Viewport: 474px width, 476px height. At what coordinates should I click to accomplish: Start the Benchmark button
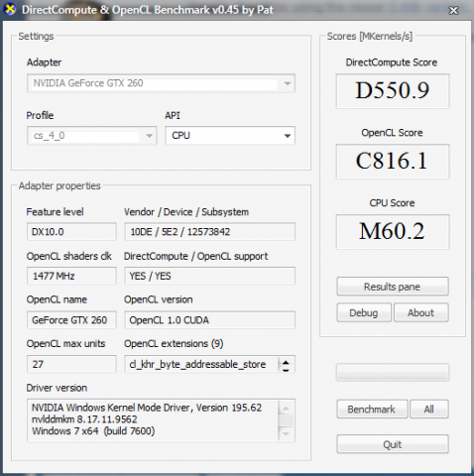pyautogui.click(x=372, y=410)
